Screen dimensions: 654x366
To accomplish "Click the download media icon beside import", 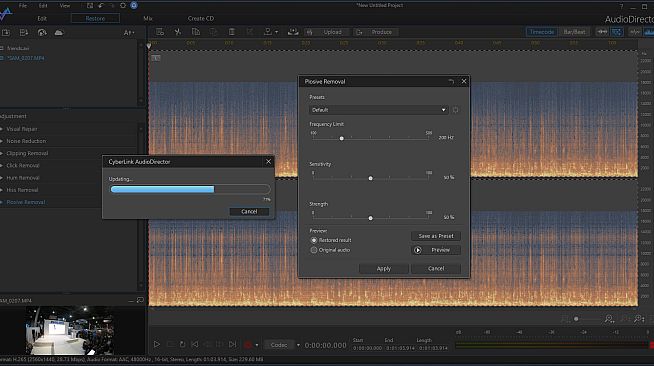I will pos(24,33).
